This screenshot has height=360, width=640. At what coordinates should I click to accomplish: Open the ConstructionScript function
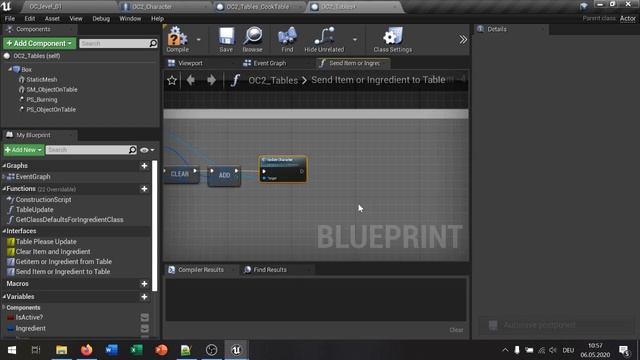coord(43,200)
